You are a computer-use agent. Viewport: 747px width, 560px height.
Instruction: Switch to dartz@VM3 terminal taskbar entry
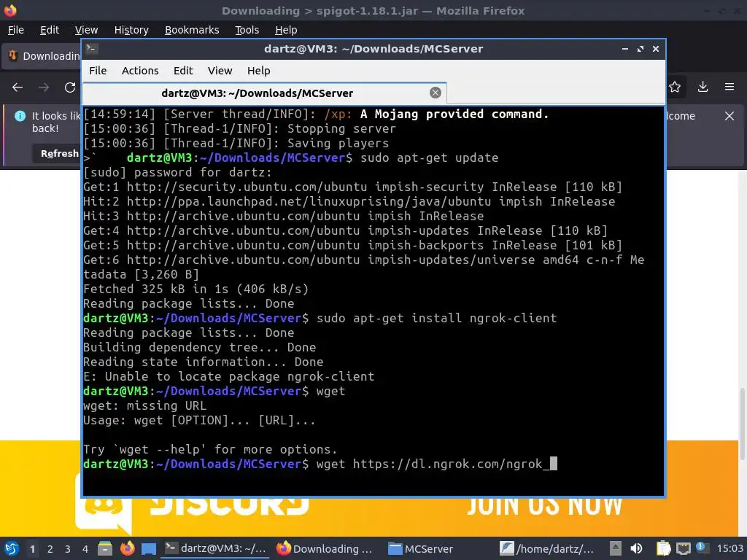click(x=215, y=548)
